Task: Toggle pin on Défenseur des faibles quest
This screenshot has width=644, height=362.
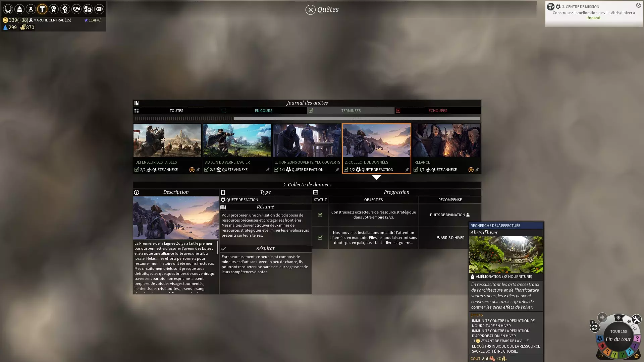Action: coord(198,170)
